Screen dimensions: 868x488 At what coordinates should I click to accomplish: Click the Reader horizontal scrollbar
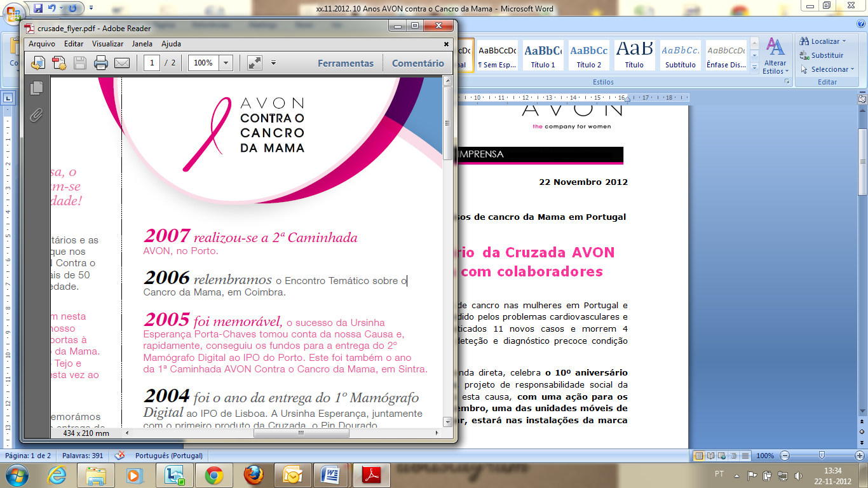click(x=301, y=433)
